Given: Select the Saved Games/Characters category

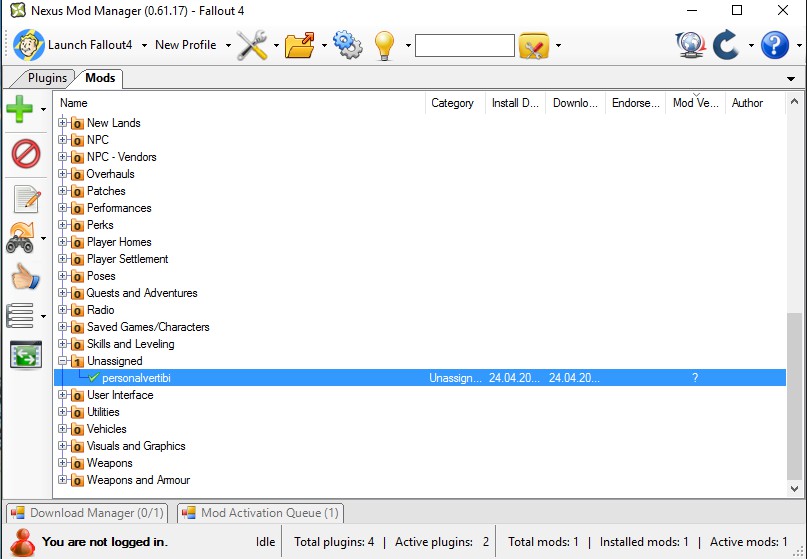Looking at the screenshot, I should click(x=148, y=327).
